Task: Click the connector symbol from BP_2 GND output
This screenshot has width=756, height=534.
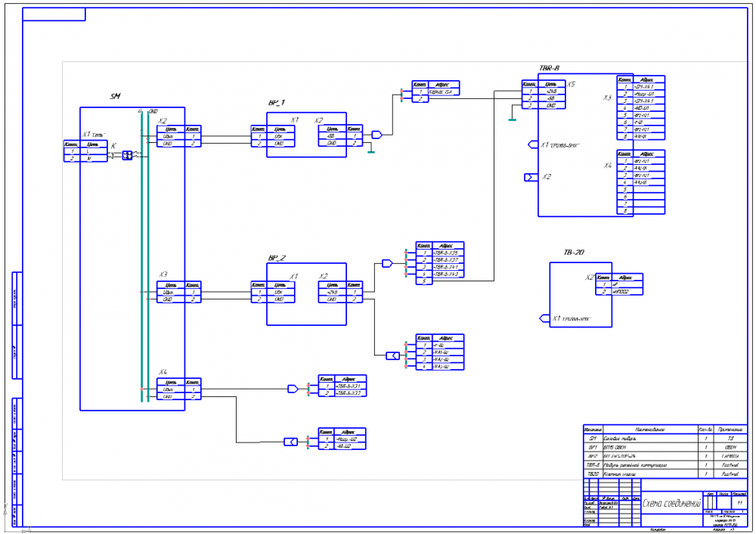Action: tap(392, 355)
